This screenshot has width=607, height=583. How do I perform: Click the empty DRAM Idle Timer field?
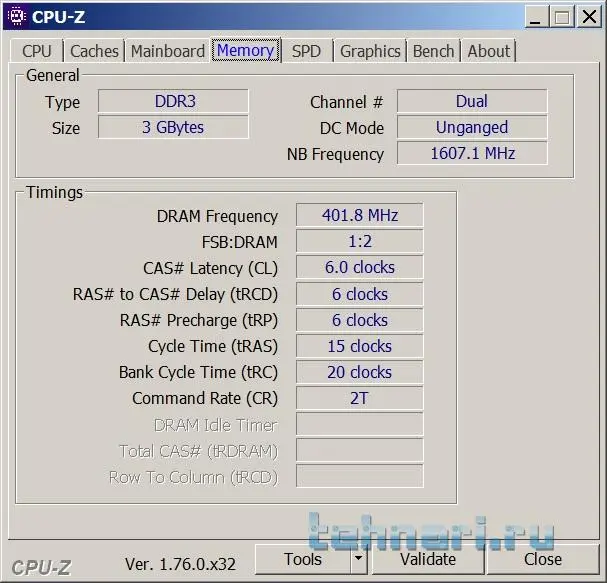pyautogui.click(x=360, y=424)
